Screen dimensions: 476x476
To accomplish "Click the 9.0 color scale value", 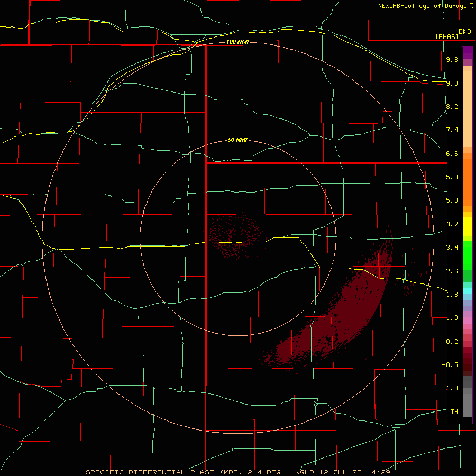I will [x=452, y=83].
